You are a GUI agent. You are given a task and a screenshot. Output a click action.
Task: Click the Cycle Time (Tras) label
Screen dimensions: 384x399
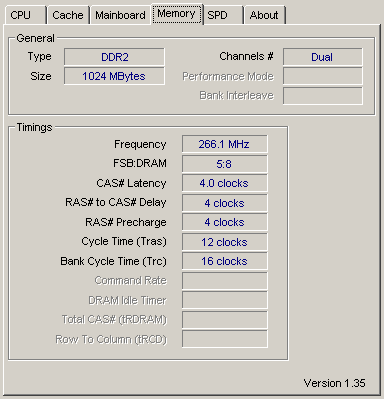tap(124, 242)
